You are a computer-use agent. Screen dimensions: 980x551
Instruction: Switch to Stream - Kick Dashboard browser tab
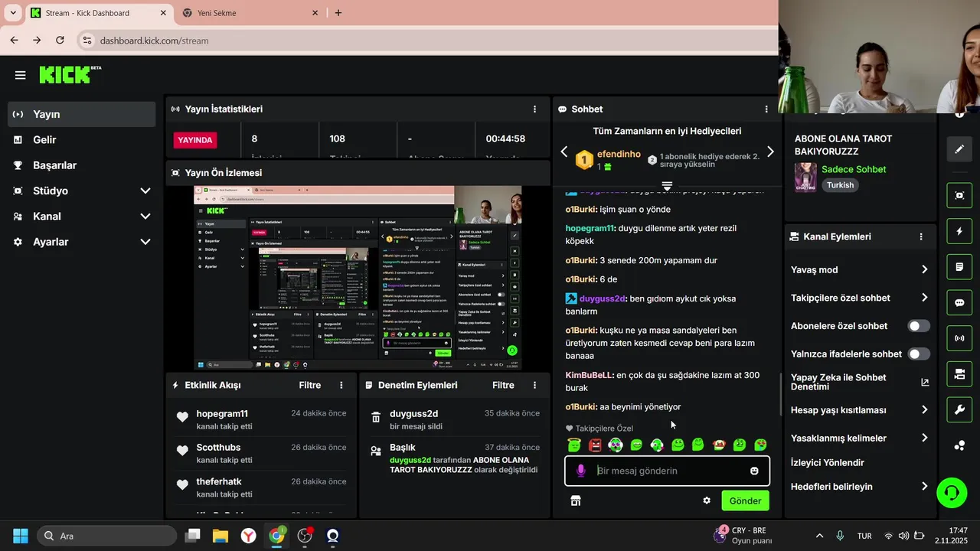[99, 13]
